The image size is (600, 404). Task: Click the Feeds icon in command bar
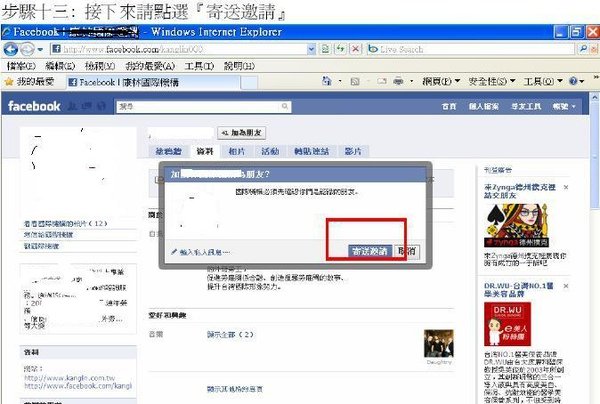click(355, 81)
